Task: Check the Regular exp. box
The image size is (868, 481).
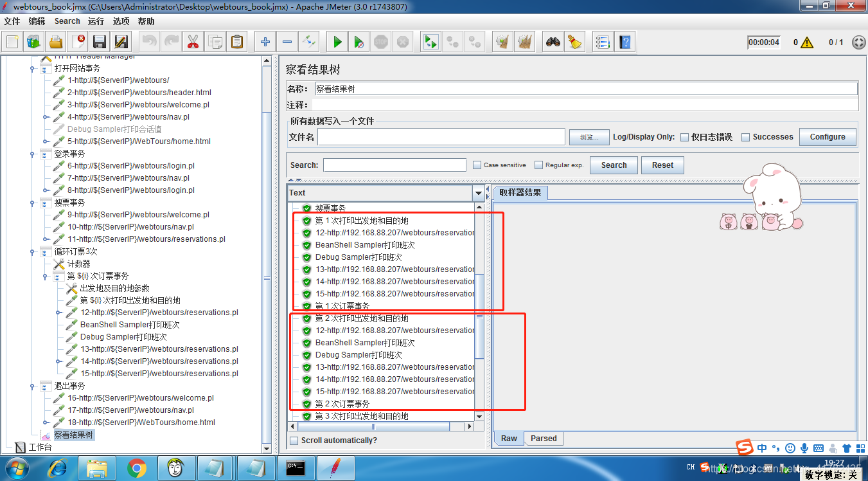Action: tap(539, 165)
